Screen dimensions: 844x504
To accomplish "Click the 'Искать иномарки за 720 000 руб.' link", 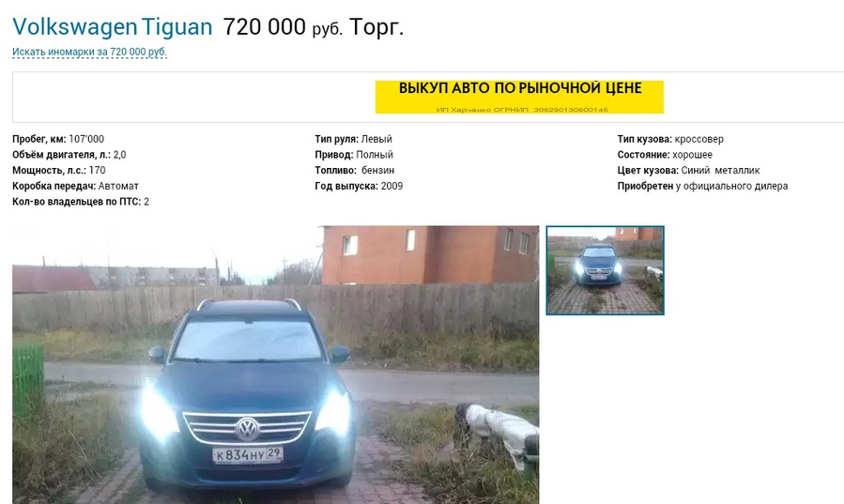I will click(x=89, y=53).
